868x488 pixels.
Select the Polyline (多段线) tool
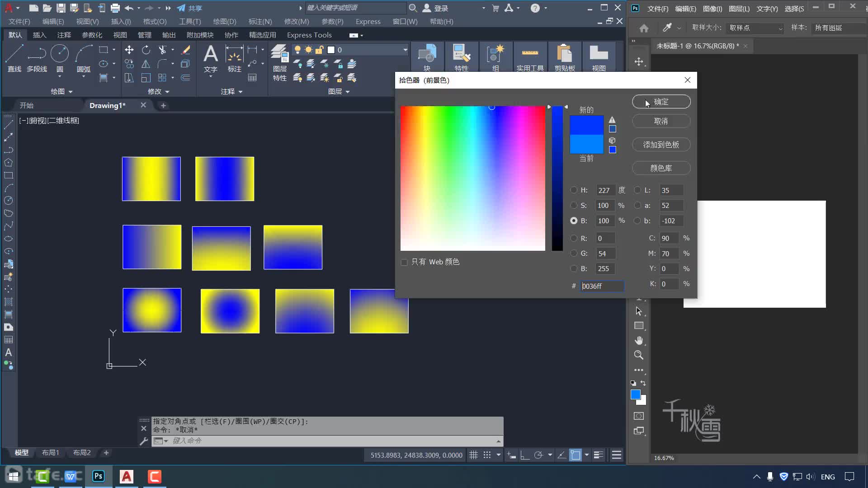pos(37,58)
